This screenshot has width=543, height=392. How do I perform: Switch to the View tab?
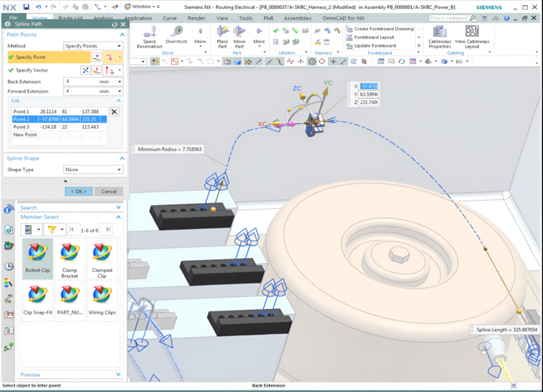pos(222,18)
